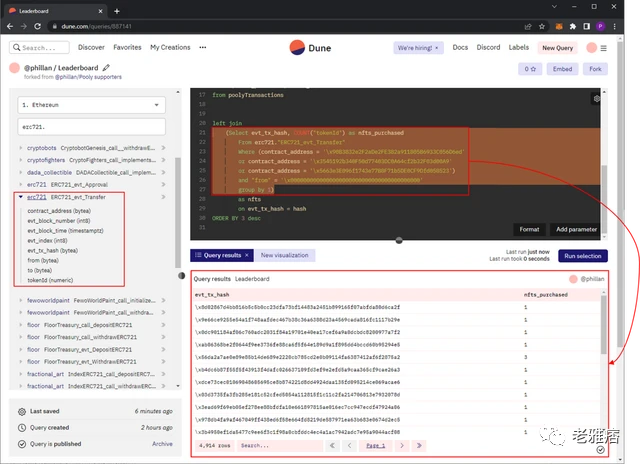Click Run selection
This screenshot has width=640, height=464.
[582, 256]
